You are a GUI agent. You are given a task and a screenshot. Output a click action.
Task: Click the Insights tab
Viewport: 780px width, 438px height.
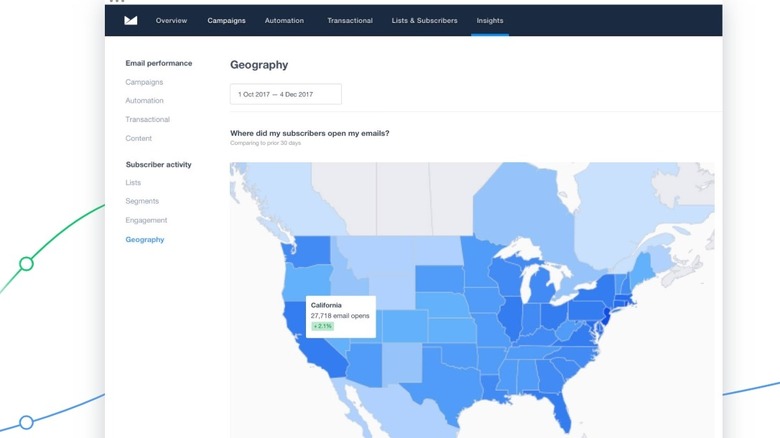[490, 20]
